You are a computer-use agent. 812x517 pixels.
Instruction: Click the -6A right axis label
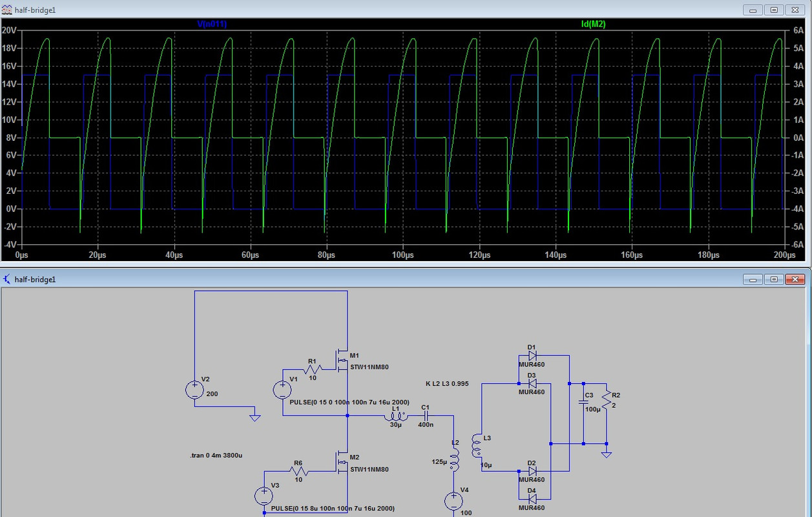pyautogui.click(x=797, y=245)
